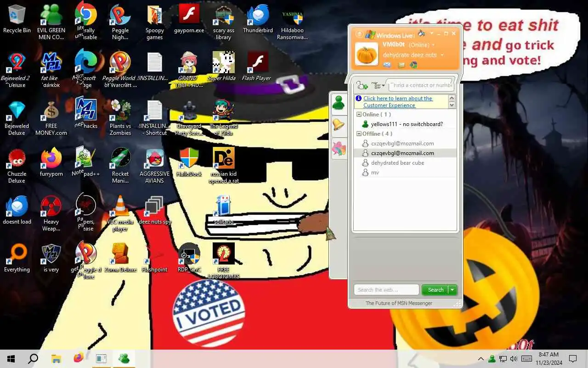The height and width of the screenshot is (368, 588).
Task: Click the taskbar search magnifier icon
Action: point(33,358)
